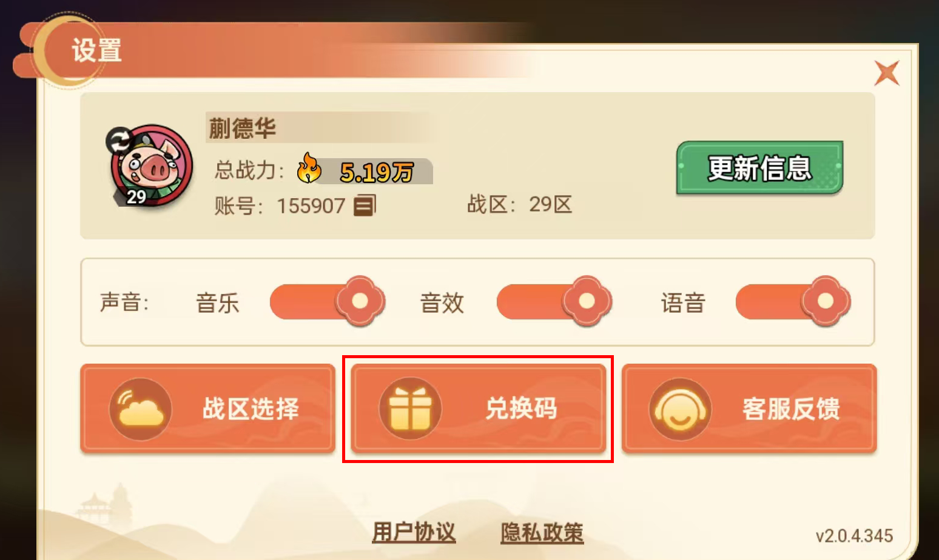Click the 5.19万 total power value
The width and height of the screenshot is (939, 560).
tap(377, 172)
